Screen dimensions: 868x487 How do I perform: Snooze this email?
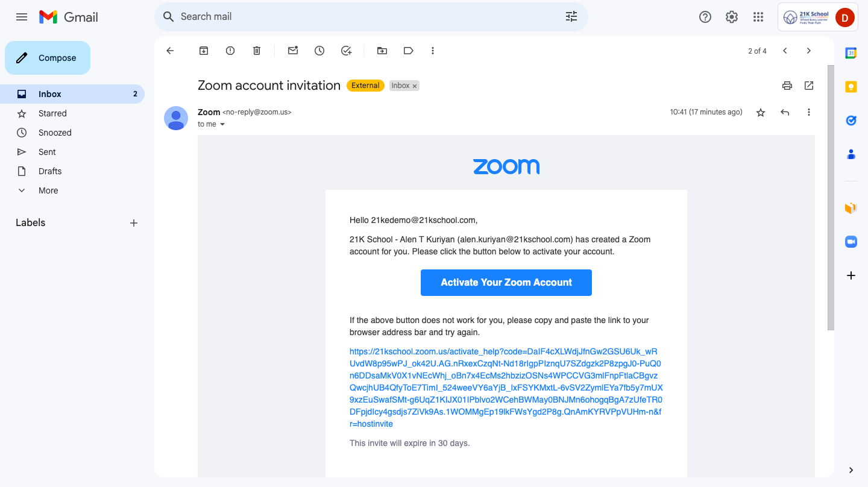319,51
